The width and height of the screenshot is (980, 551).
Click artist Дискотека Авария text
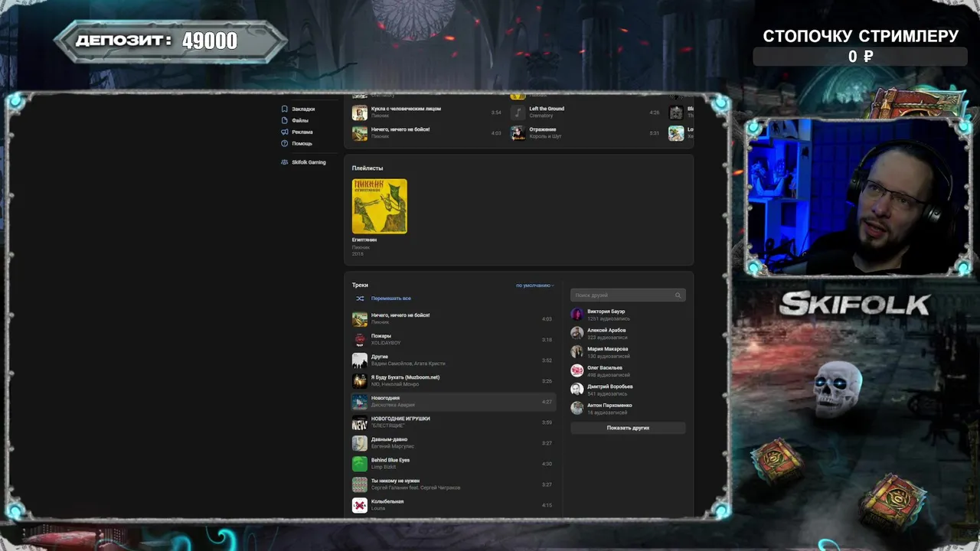(393, 405)
